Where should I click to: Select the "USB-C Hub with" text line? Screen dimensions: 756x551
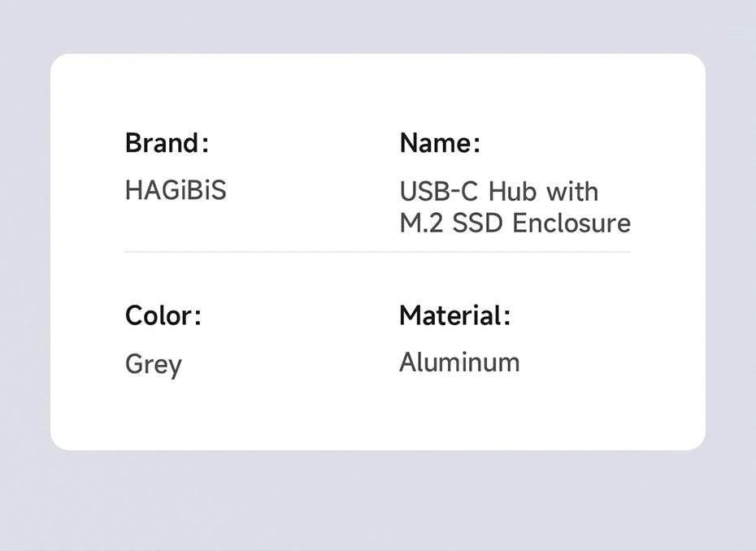[x=498, y=192]
